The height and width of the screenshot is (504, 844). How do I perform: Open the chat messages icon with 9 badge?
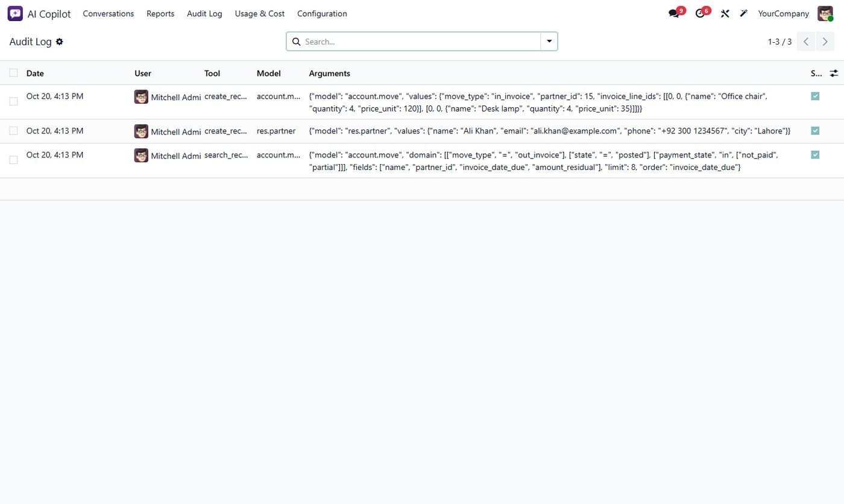pos(674,13)
